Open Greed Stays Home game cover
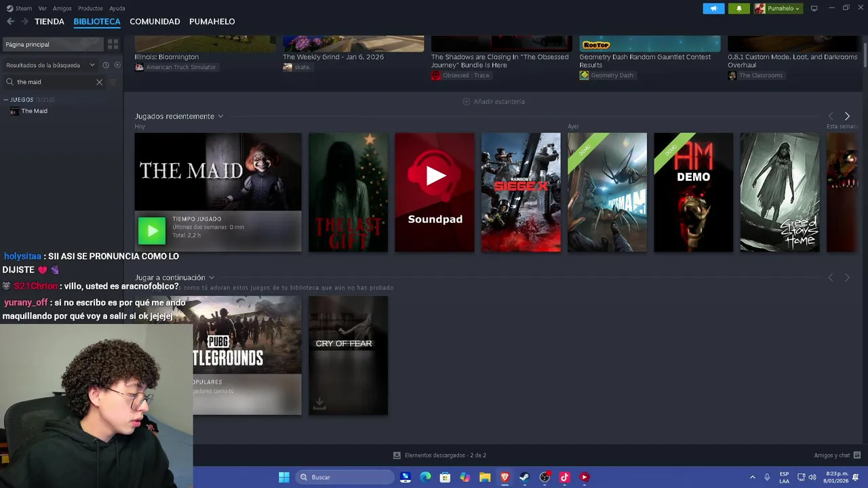This screenshot has width=868, height=488. 780,192
